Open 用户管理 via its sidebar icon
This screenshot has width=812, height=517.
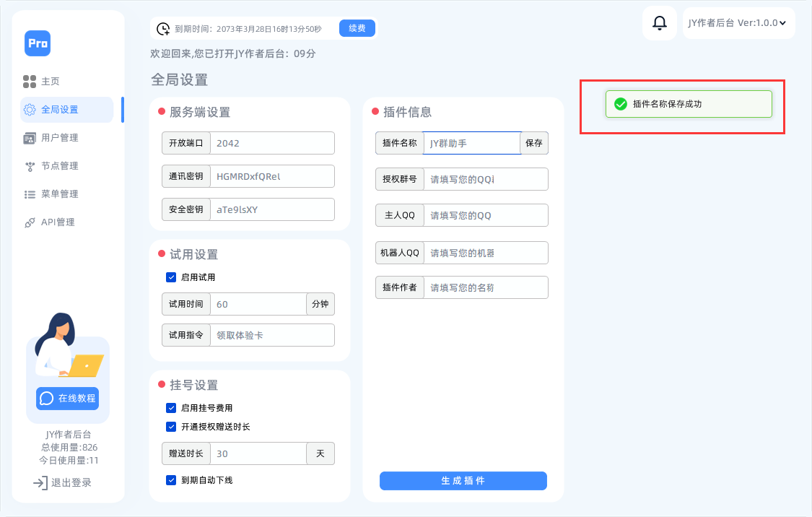coord(29,137)
